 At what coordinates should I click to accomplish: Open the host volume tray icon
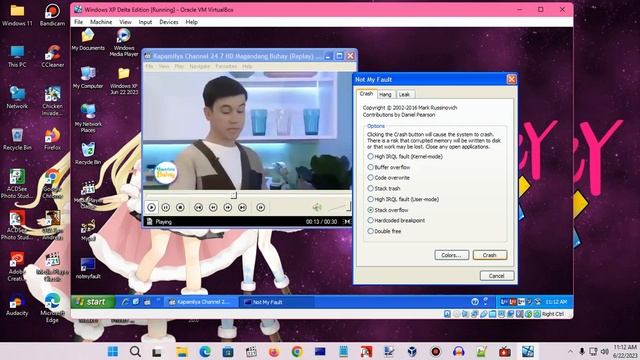click(x=604, y=351)
